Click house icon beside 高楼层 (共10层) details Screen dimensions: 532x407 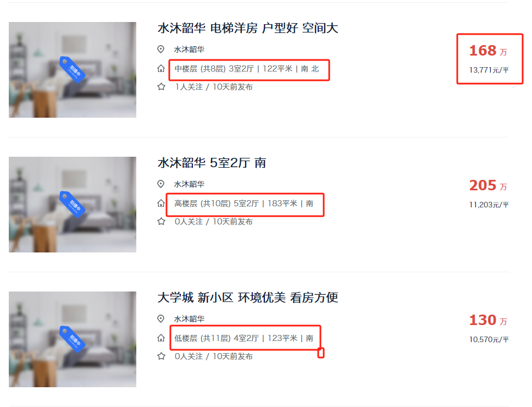(x=161, y=204)
